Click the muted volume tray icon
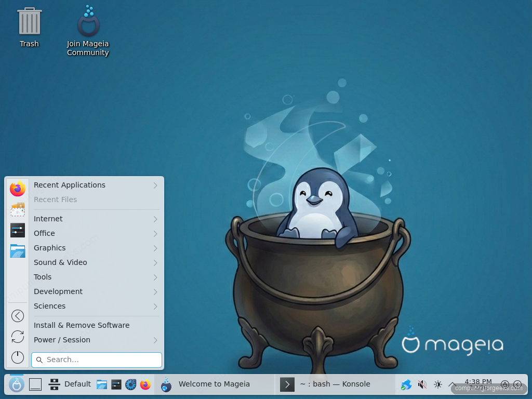Screen dimensions: 532x399 422,385
